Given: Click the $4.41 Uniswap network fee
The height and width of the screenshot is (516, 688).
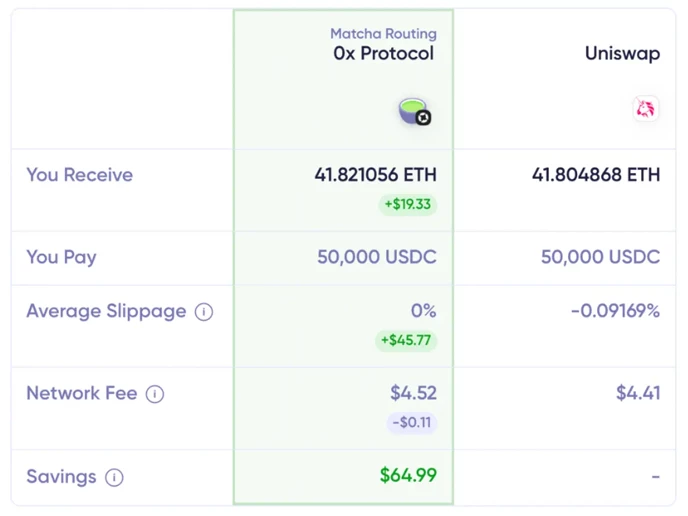Looking at the screenshot, I should click(638, 393).
